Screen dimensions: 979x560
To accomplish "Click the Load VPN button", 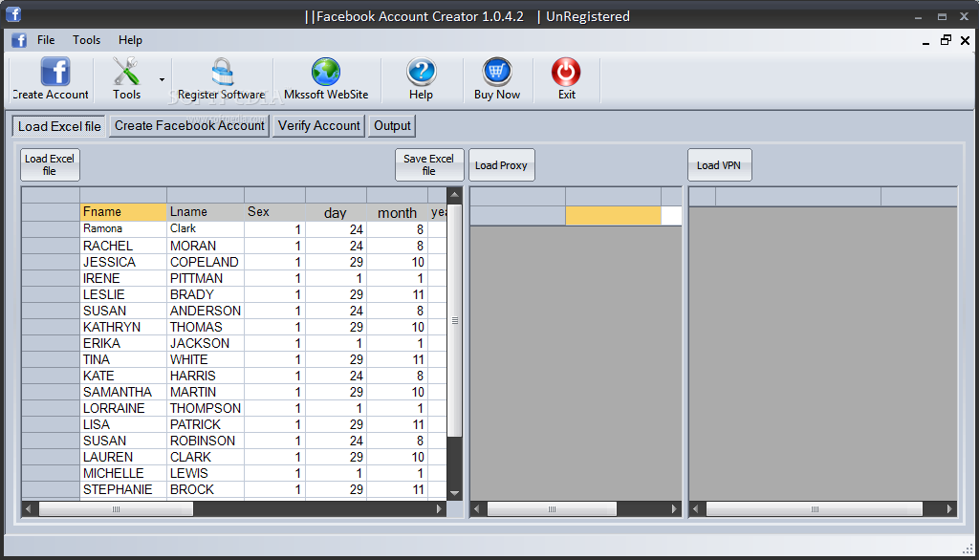I will 719,164.
